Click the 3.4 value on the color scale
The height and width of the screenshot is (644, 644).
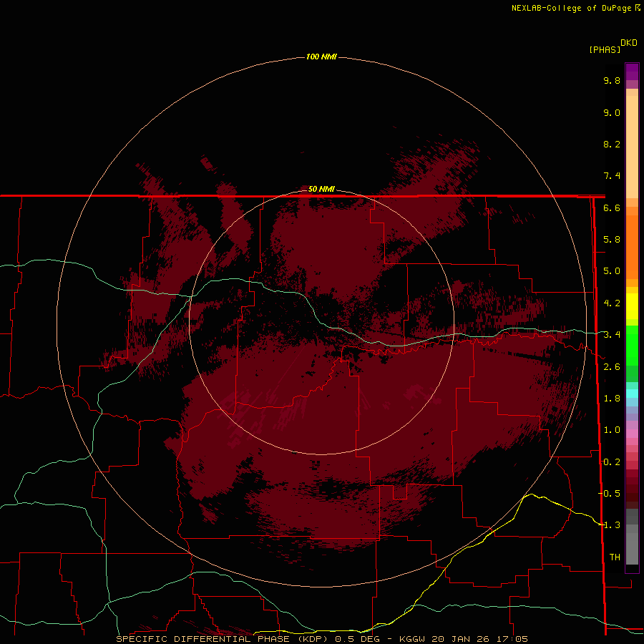[x=612, y=335]
